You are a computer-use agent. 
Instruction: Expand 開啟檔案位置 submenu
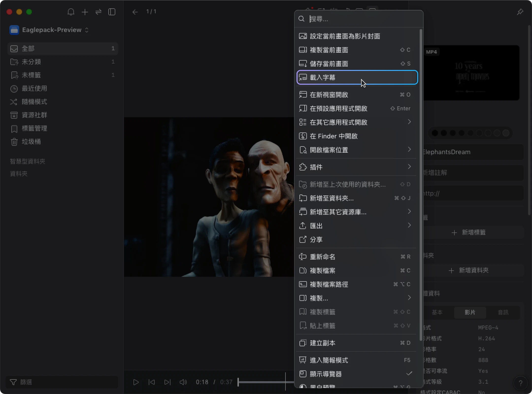pyautogui.click(x=357, y=150)
